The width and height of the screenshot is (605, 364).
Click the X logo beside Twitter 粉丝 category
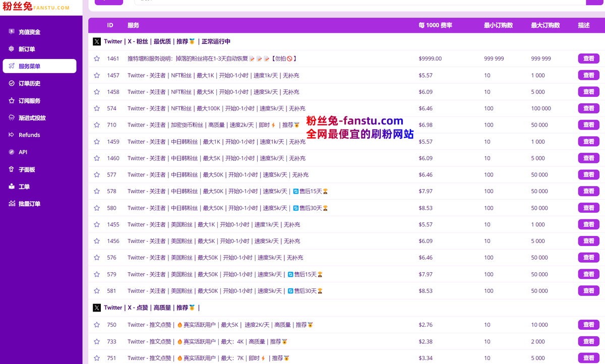pos(97,42)
